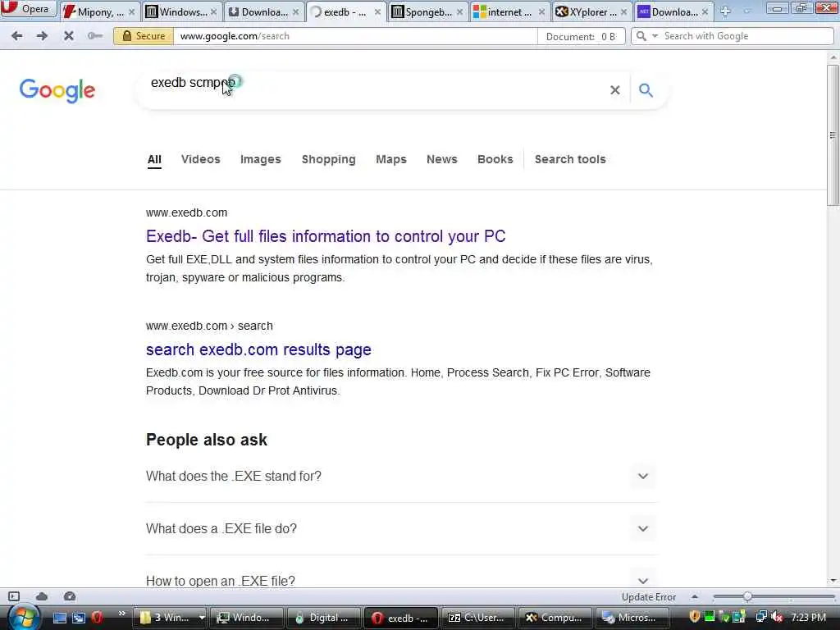The height and width of the screenshot is (630, 840).
Task: Launch Opera from quick launch
Action: tap(97, 618)
